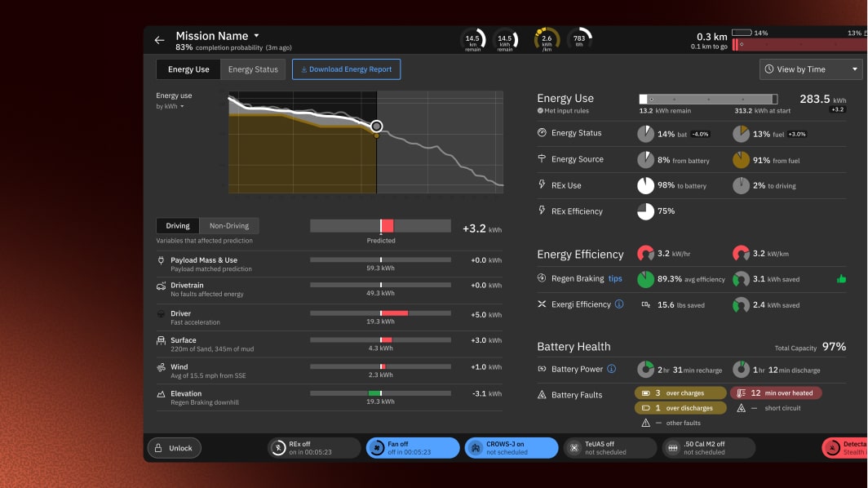Screen dimensions: 868x488
Task: Click the Energy Source icon
Action: coord(542,159)
